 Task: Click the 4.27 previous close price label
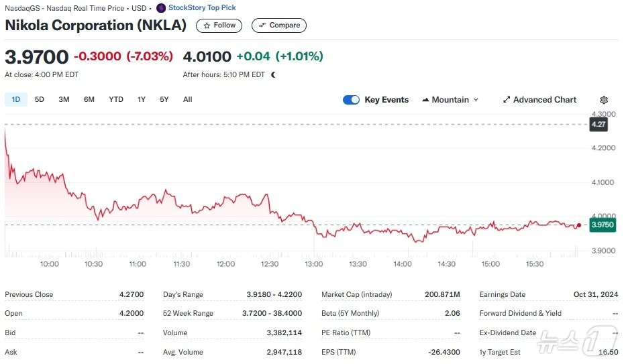coord(598,124)
